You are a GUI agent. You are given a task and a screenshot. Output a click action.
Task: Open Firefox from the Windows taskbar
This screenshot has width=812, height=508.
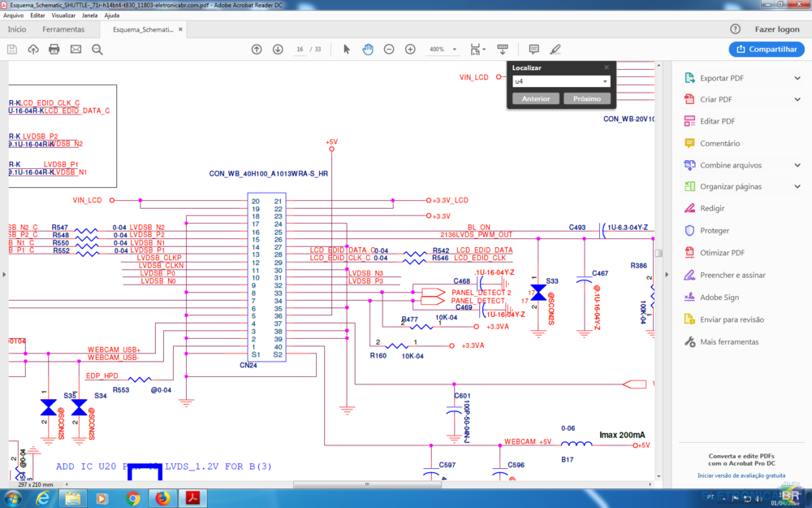[162, 497]
